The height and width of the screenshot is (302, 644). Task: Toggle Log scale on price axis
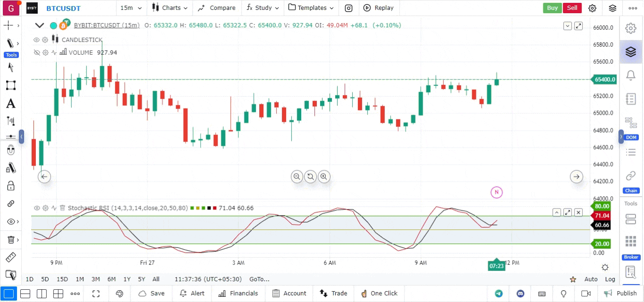[x=610, y=279]
